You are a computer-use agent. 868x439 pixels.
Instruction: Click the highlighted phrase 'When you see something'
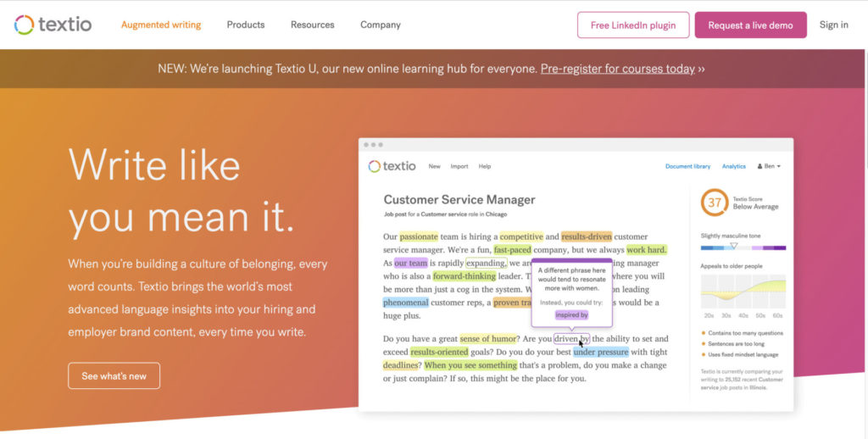click(470, 365)
